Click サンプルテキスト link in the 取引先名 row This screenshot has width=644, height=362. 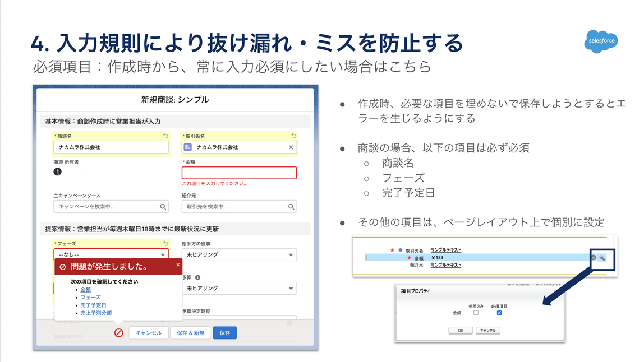coord(446,250)
